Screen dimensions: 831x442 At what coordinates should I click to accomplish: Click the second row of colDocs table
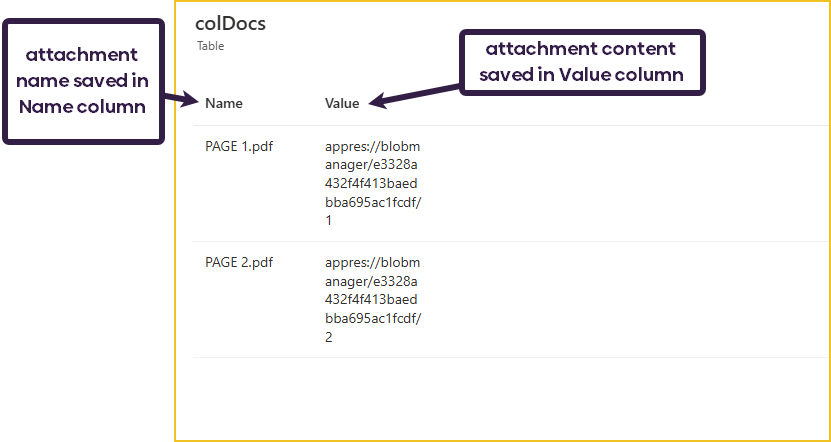click(x=511, y=299)
